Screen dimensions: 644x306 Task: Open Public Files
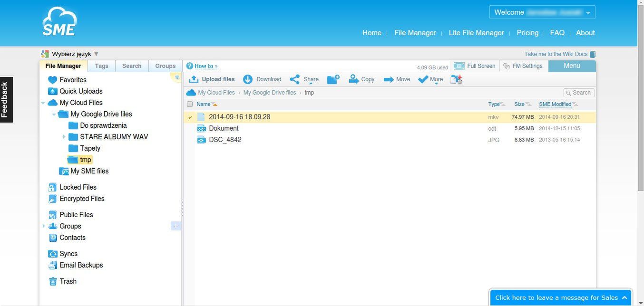point(71,215)
